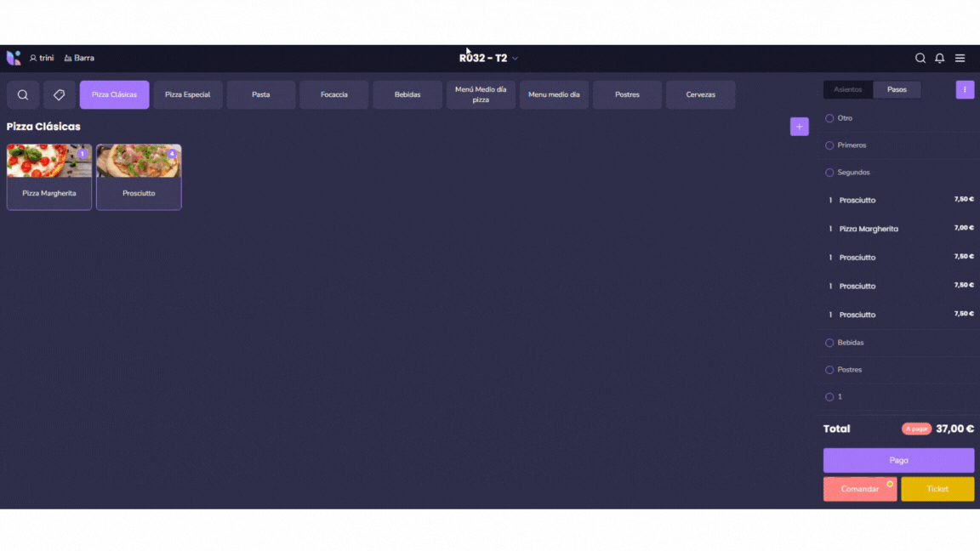Viewport: 980px width, 551px height.
Task: Click the yellow Ticket button
Action: pos(937,489)
